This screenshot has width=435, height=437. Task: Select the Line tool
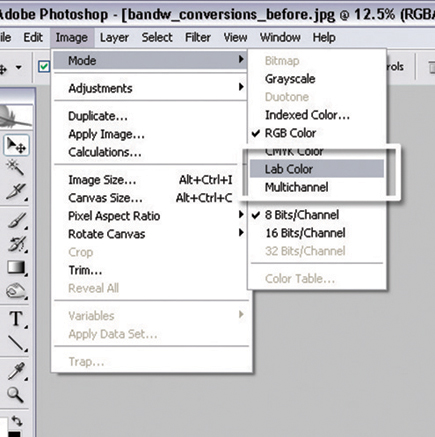[x=17, y=343]
